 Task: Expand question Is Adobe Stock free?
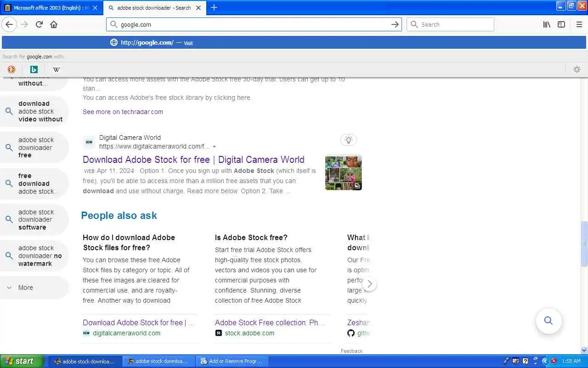[x=251, y=237]
